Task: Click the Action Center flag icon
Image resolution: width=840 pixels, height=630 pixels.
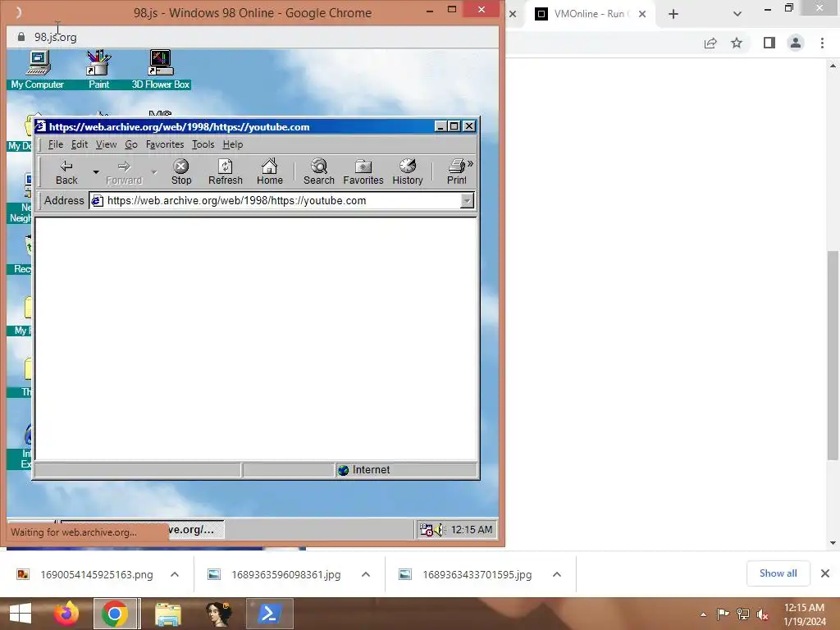Action: [x=723, y=614]
